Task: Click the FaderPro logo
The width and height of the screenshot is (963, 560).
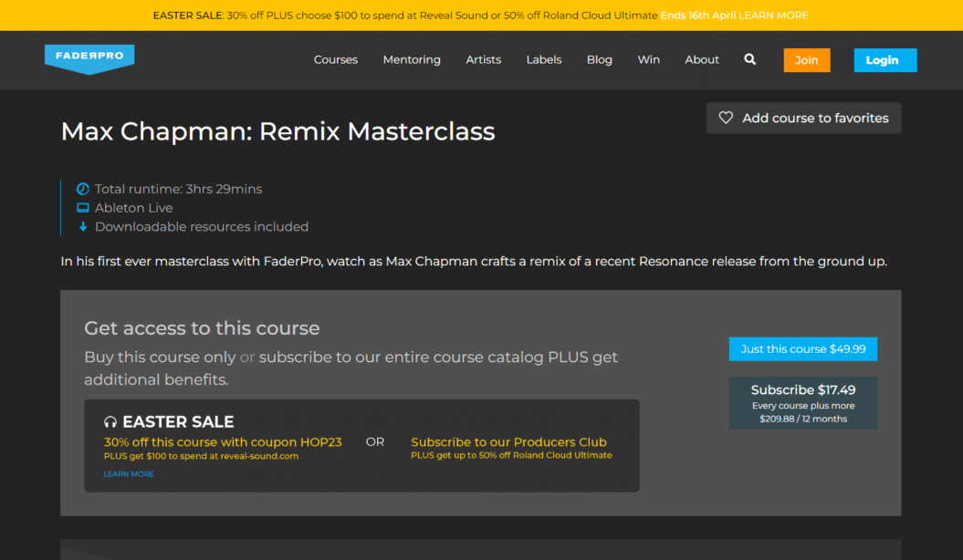Action: pos(89,59)
